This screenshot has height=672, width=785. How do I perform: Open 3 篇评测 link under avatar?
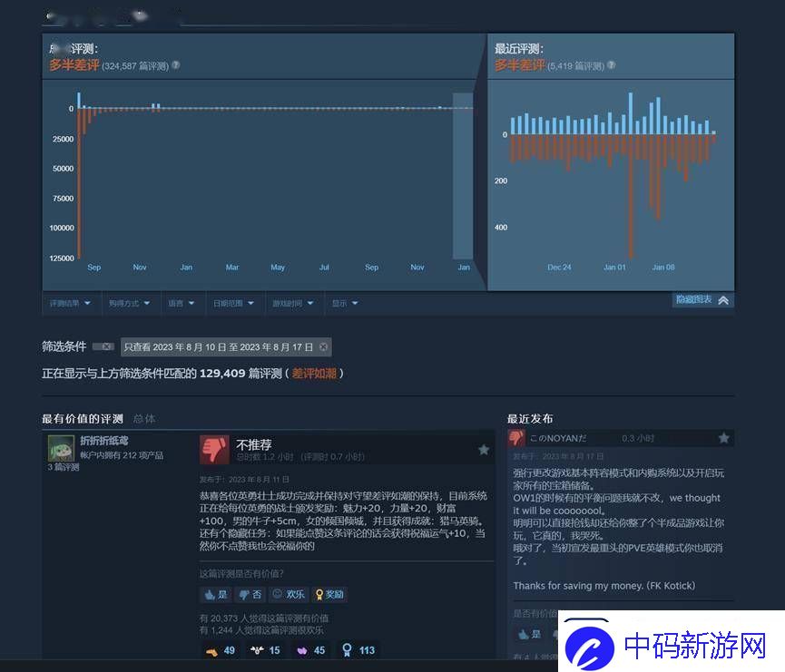coord(64,467)
